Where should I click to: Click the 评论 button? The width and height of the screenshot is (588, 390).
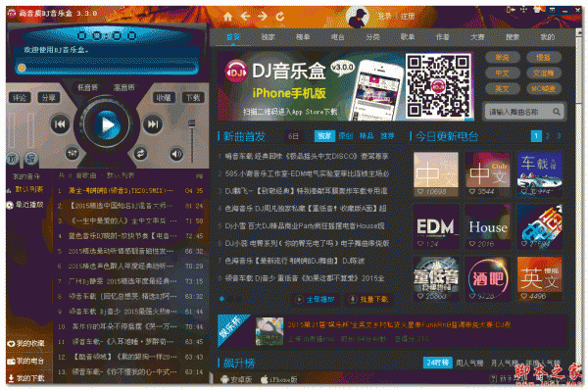[x=20, y=98]
